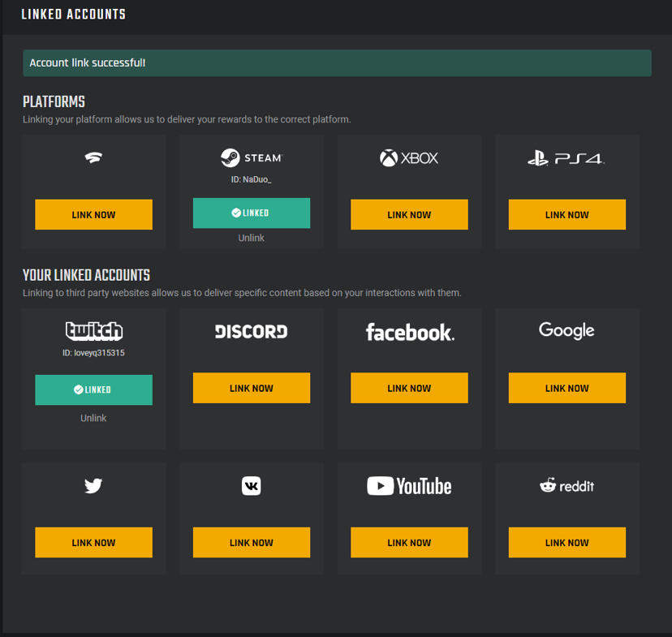The height and width of the screenshot is (637, 672).
Task: Click the Twitch logo
Action: point(94,331)
